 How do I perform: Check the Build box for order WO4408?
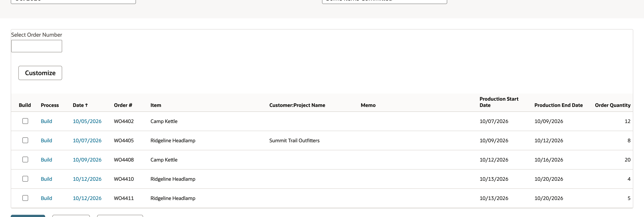pos(25,160)
